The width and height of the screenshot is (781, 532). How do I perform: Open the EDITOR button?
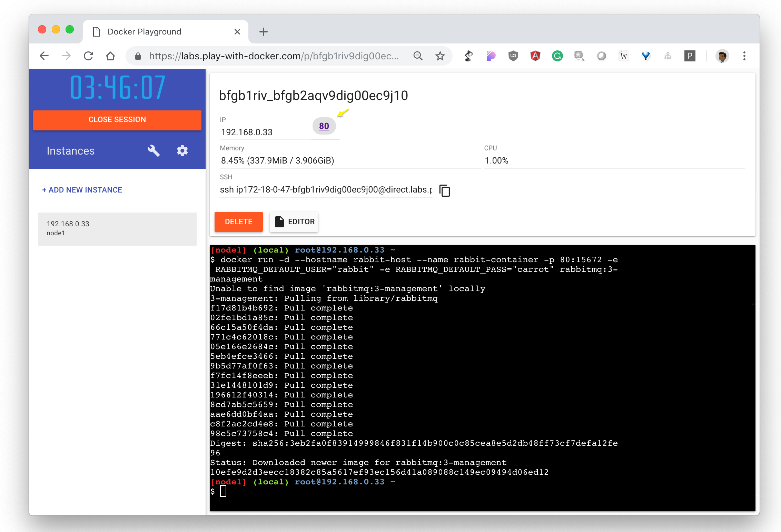pyautogui.click(x=294, y=221)
